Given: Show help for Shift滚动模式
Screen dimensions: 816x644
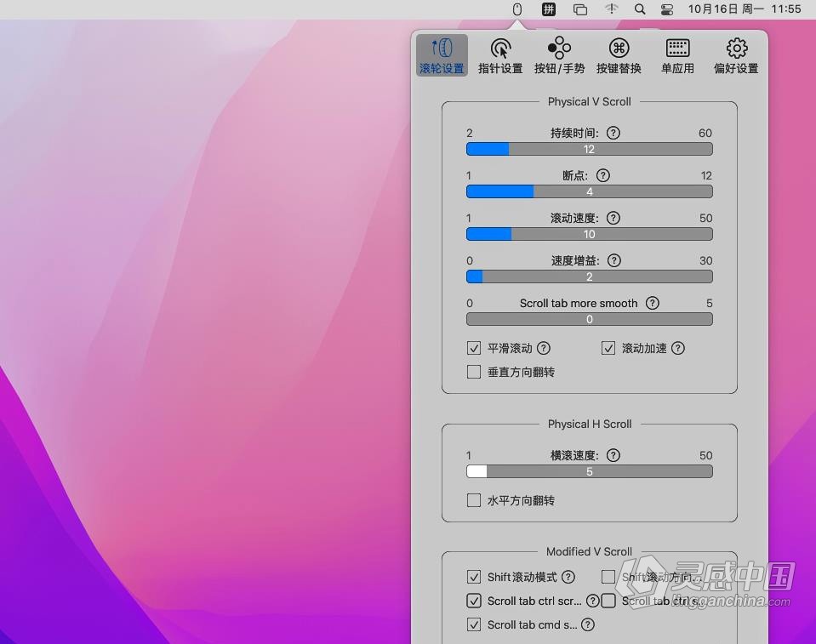Looking at the screenshot, I should tap(568, 577).
